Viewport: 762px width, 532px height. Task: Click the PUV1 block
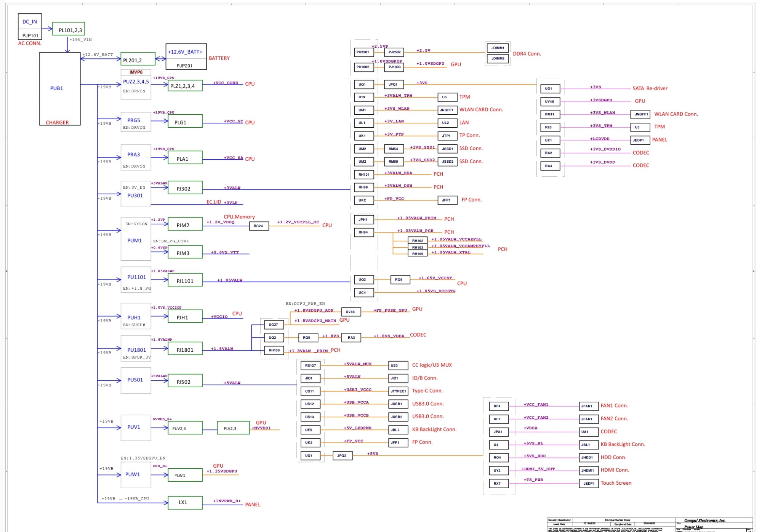[x=136, y=428]
